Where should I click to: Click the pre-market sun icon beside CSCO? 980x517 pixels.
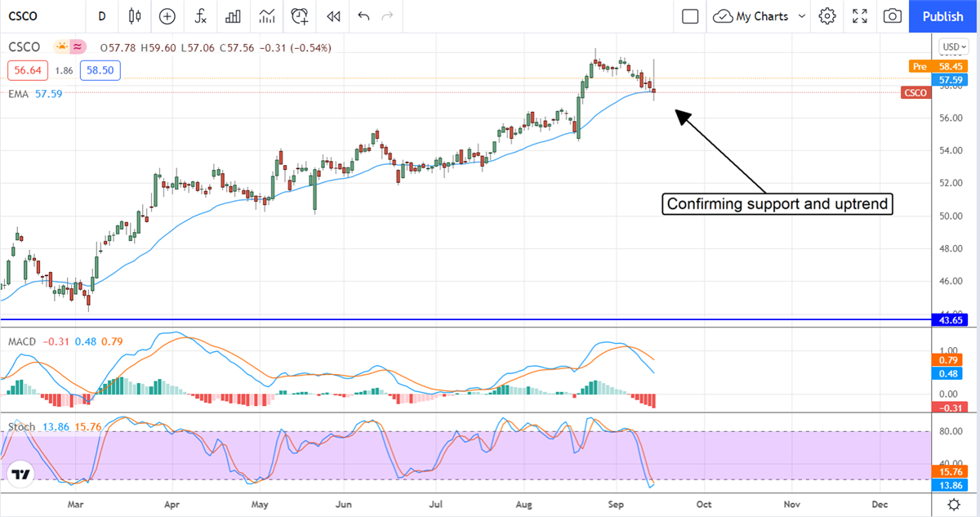coord(61,47)
